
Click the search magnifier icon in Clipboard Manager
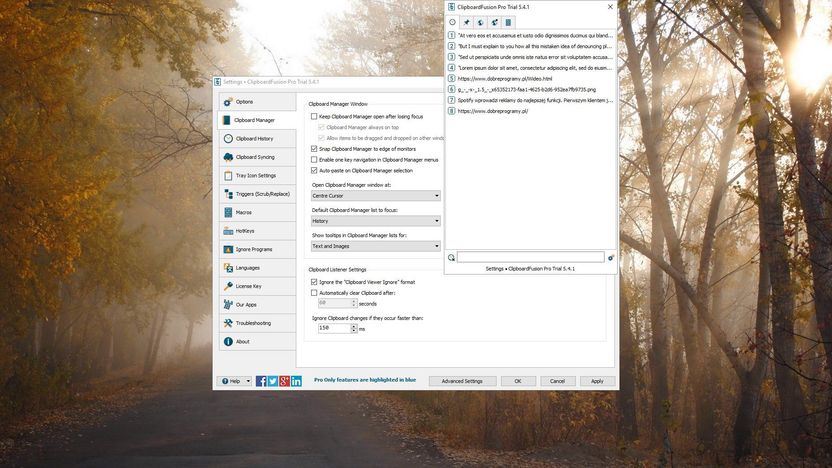point(451,257)
